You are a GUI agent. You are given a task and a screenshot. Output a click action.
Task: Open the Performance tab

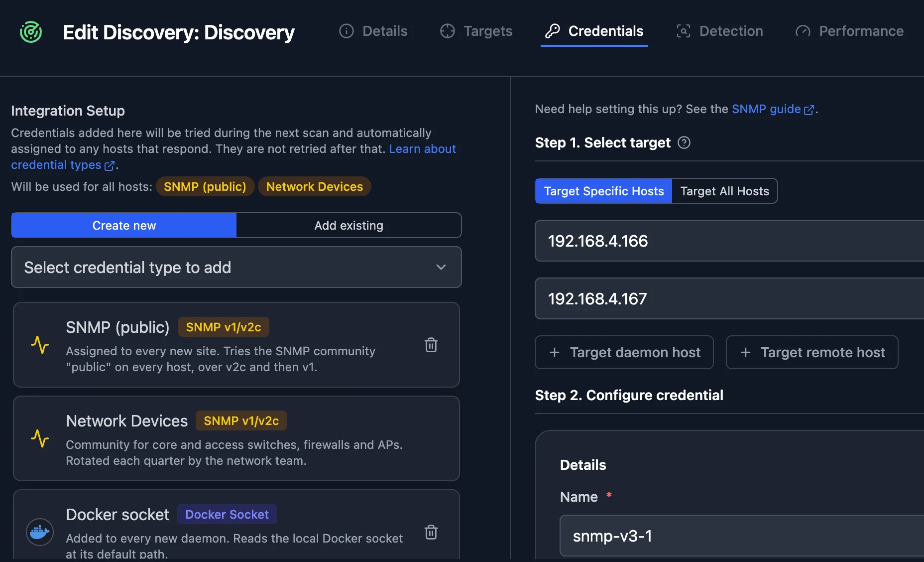coord(849,31)
